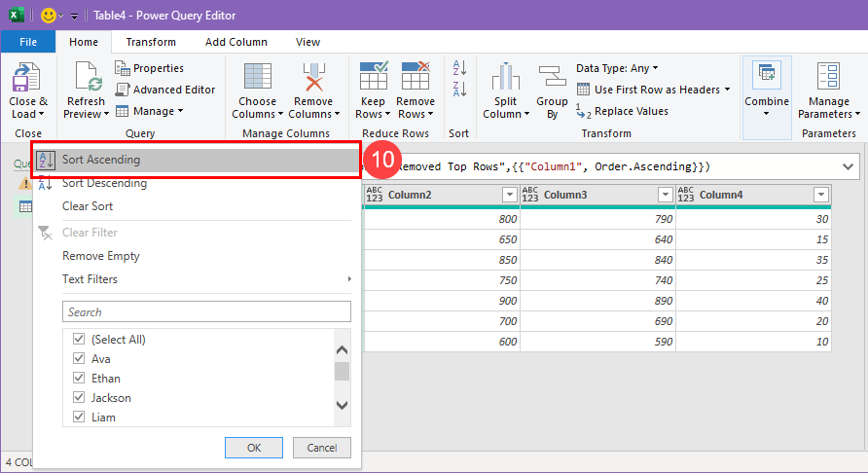Image resolution: width=868 pixels, height=473 pixels.
Task: Click the Close & Load icon
Action: pyautogui.click(x=25, y=78)
